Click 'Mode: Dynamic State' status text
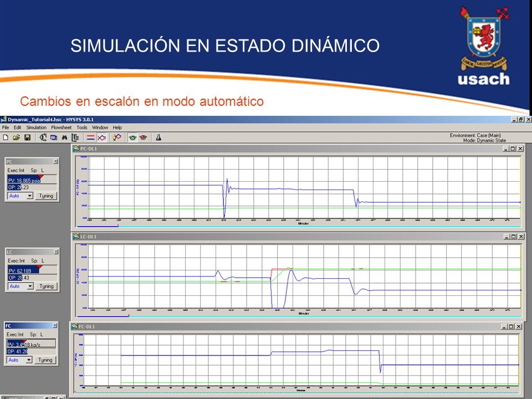Image resolution: width=532 pixels, height=399 pixels. coord(484,140)
